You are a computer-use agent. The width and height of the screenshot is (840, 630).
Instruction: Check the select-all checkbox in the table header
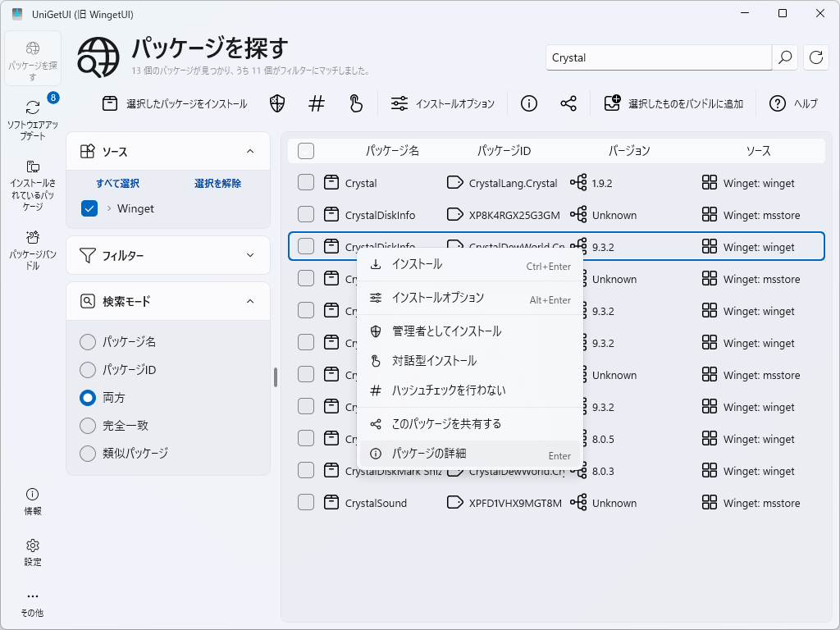(307, 151)
